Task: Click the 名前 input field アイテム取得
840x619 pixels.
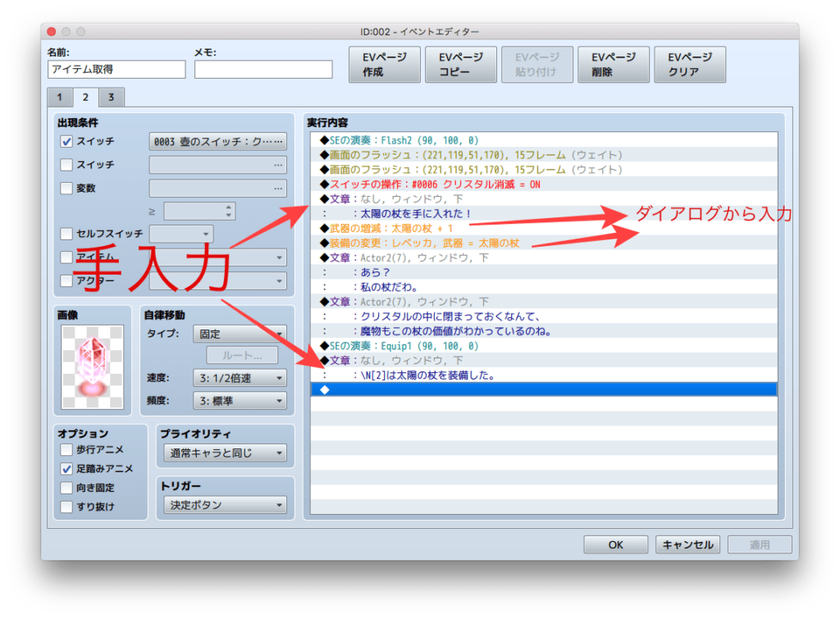Action: (116, 70)
